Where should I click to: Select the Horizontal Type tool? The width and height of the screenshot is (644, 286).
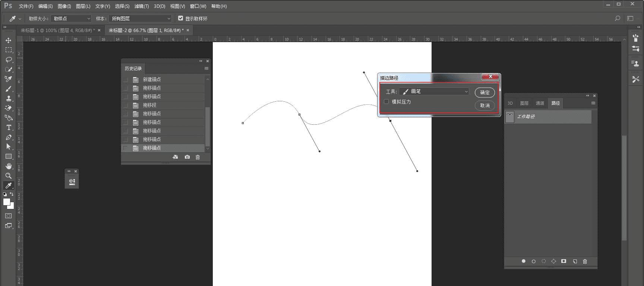[9, 127]
